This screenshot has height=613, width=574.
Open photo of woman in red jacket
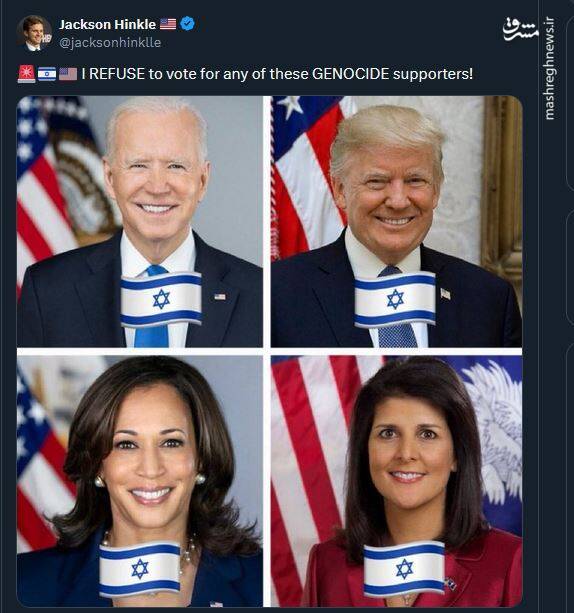click(x=396, y=481)
